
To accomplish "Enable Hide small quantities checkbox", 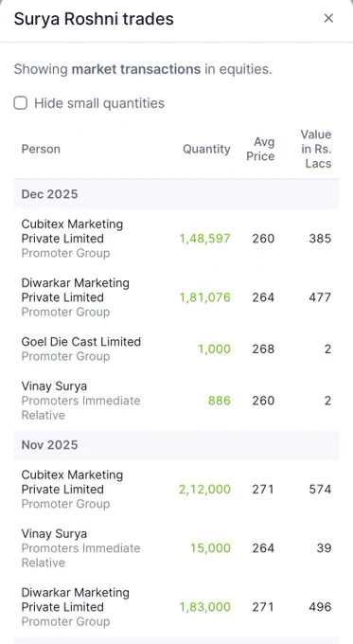I will [21, 102].
